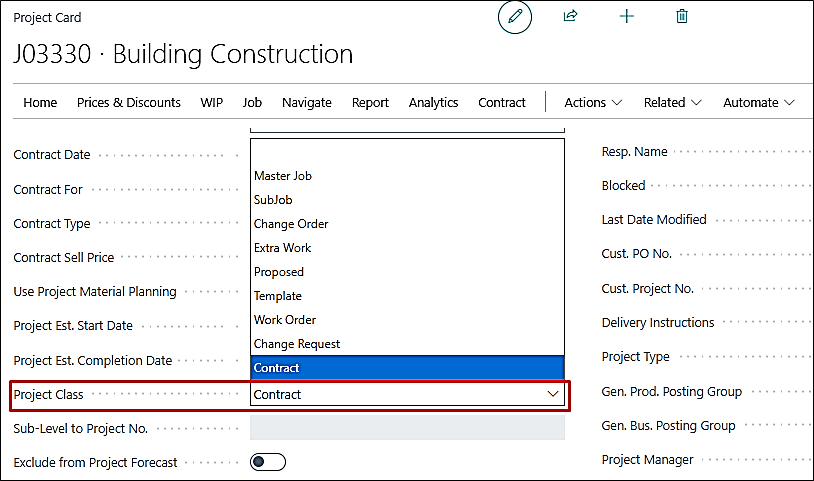Open the Automate dropdown menu
The width and height of the screenshot is (814, 481).
758,102
